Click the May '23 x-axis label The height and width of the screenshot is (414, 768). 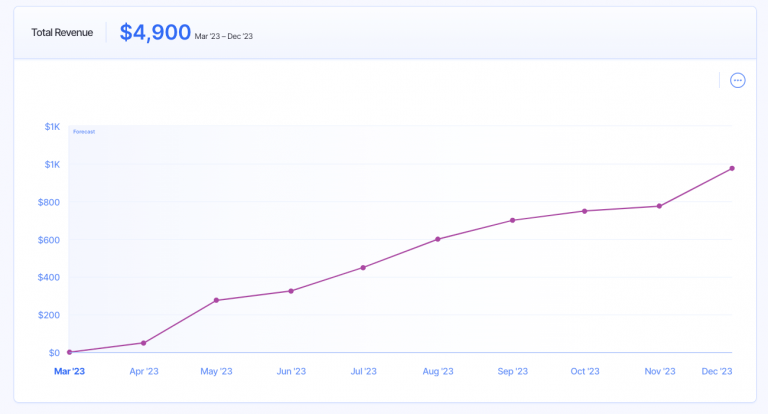pyautogui.click(x=216, y=371)
